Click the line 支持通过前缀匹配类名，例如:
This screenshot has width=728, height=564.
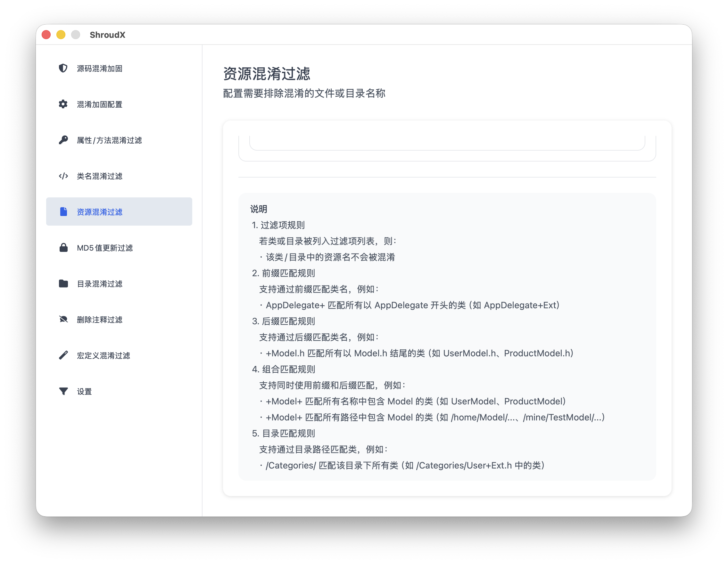tap(319, 289)
